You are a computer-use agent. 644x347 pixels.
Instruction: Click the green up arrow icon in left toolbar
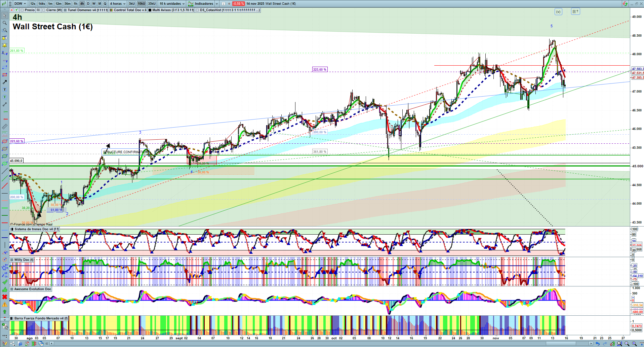coord(5,312)
